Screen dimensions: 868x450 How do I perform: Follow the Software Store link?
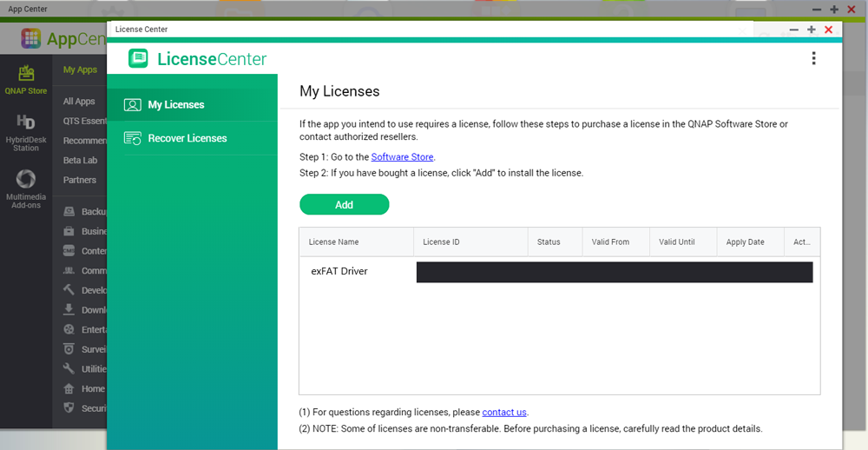pos(402,157)
